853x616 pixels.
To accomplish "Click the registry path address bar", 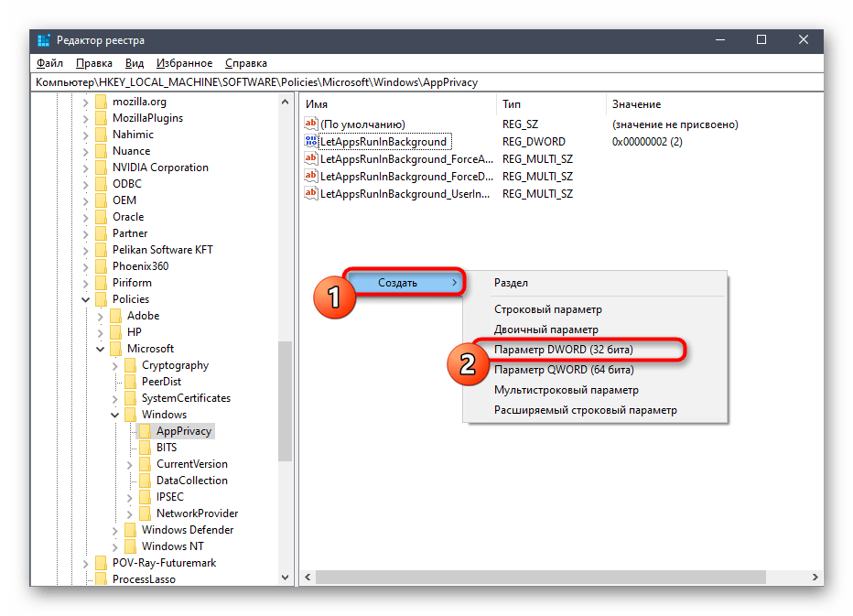I will pyautogui.click(x=426, y=82).
